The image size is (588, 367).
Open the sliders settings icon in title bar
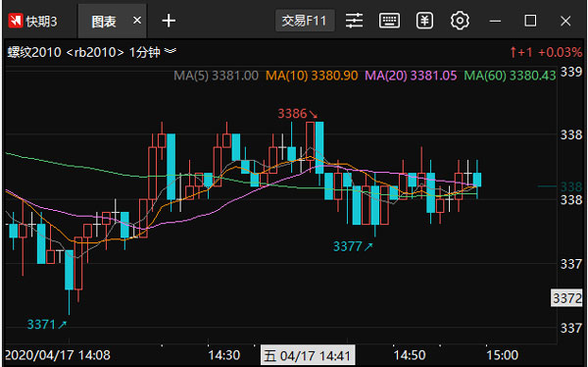tap(354, 21)
